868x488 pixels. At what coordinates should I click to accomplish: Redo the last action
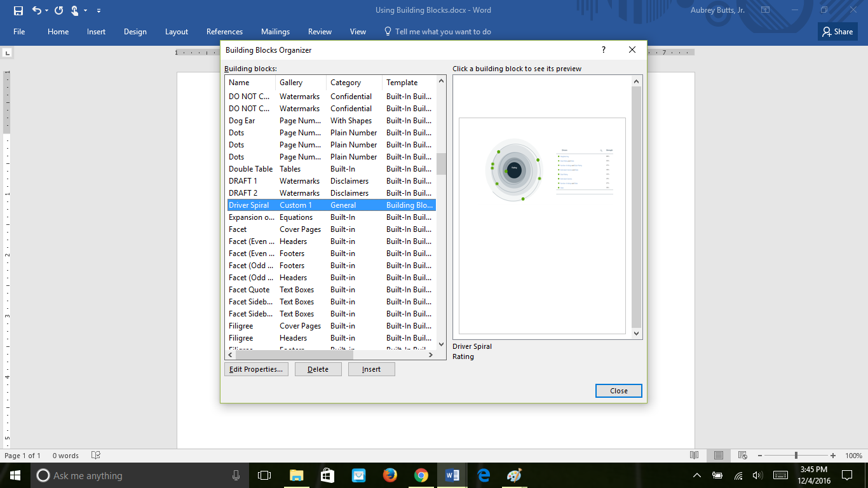(58, 10)
